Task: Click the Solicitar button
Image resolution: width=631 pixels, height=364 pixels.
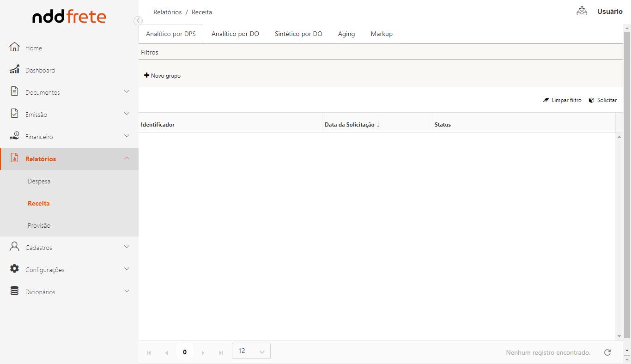Action: (603, 100)
